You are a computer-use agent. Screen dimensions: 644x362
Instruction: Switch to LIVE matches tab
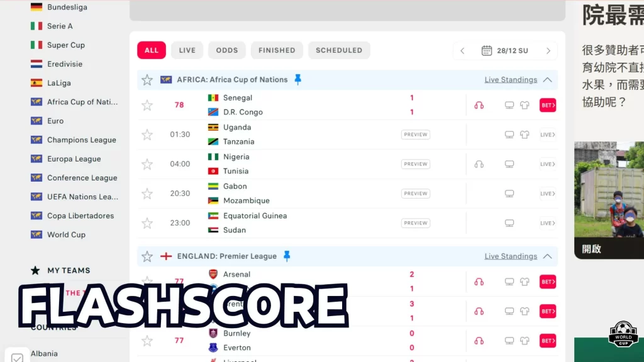pos(187,50)
